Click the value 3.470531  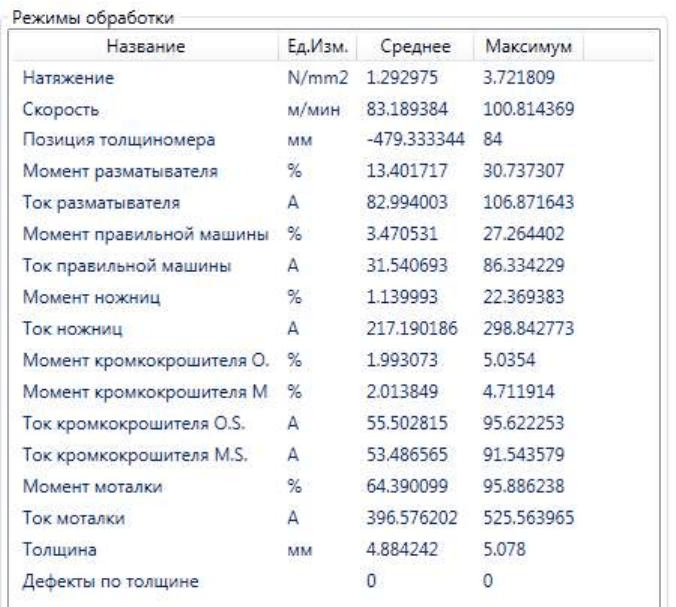coord(402,234)
